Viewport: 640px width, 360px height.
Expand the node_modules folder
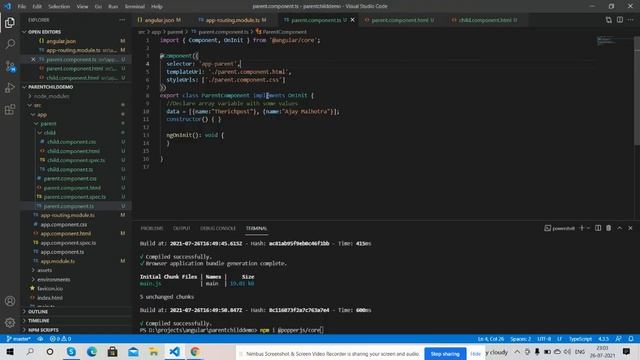51,96
